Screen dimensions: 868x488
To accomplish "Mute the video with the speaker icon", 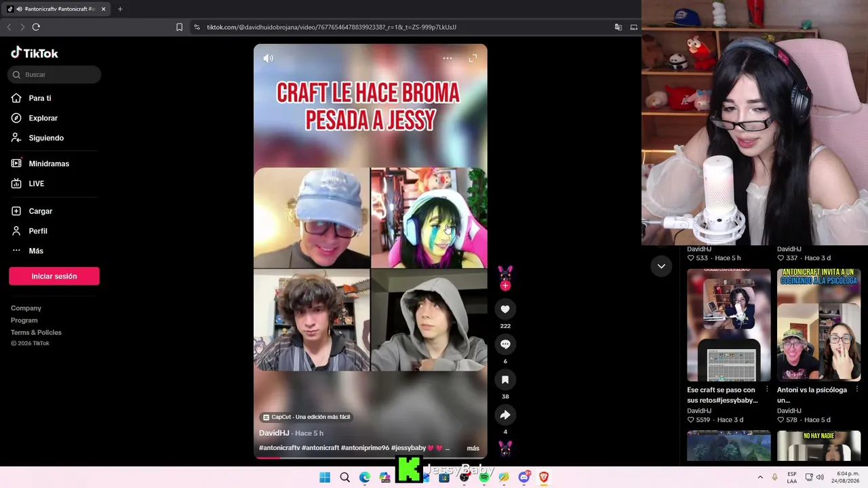I will coord(269,58).
